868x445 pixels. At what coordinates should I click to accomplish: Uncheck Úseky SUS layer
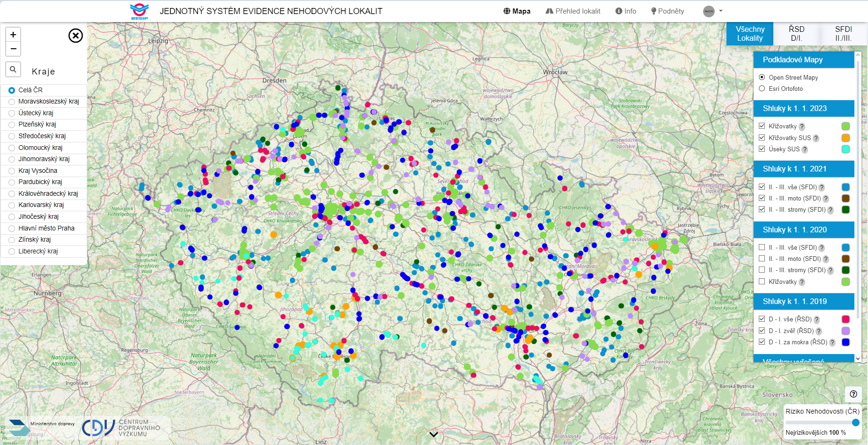(762, 149)
